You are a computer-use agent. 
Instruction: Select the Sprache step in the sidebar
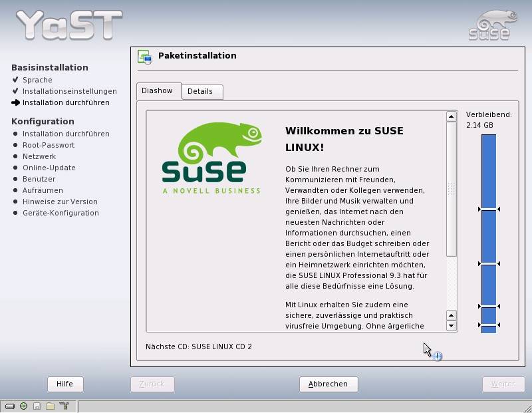tap(37, 80)
